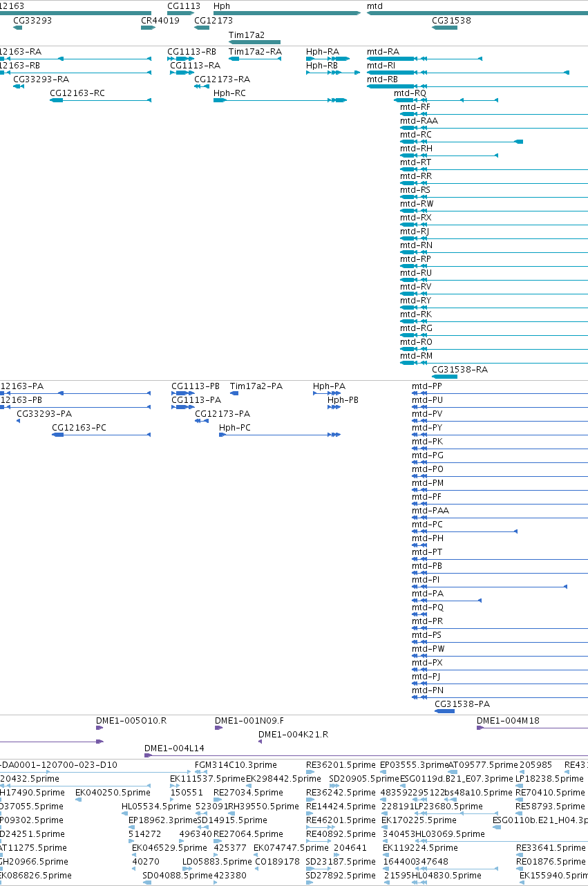Select the DME1-005O10.R feature label
Viewport: 588px width, 886px height.
[131, 721]
